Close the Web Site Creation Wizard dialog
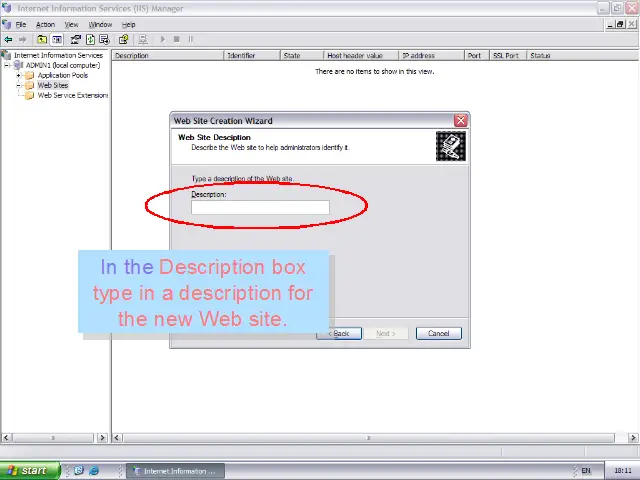640x480 pixels. coord(461,120)
